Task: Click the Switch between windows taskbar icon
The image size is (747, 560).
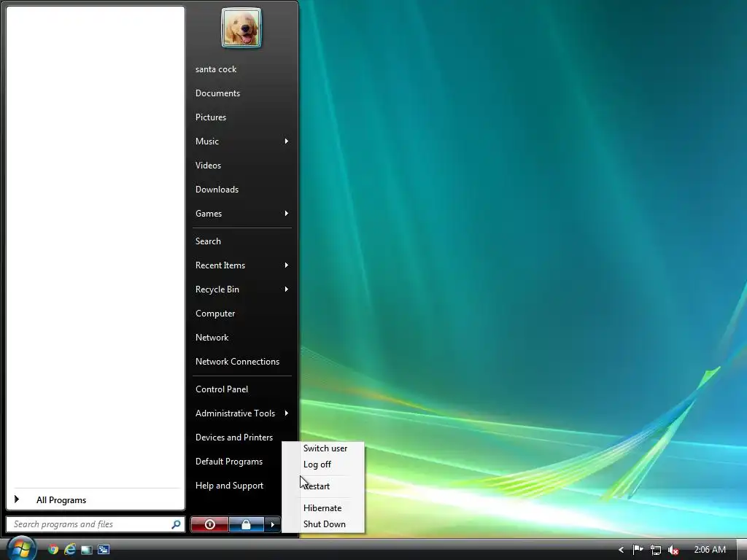Action: 104,550
